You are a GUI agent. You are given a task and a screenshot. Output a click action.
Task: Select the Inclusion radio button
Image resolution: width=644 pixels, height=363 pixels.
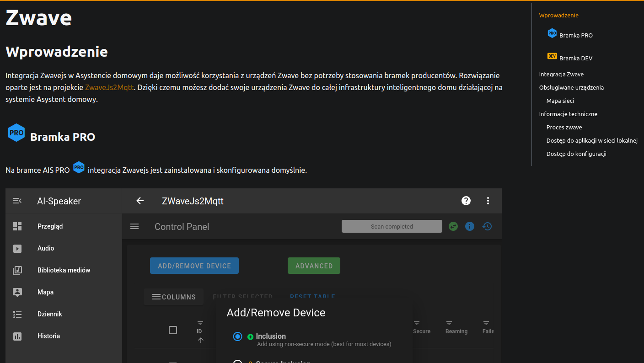[237, 336]
